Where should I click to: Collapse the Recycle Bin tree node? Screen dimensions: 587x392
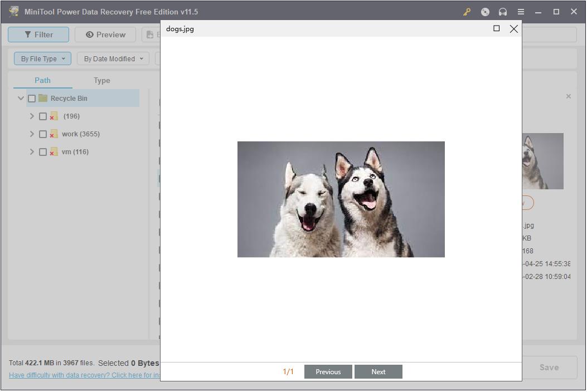[x=21, y=99]
